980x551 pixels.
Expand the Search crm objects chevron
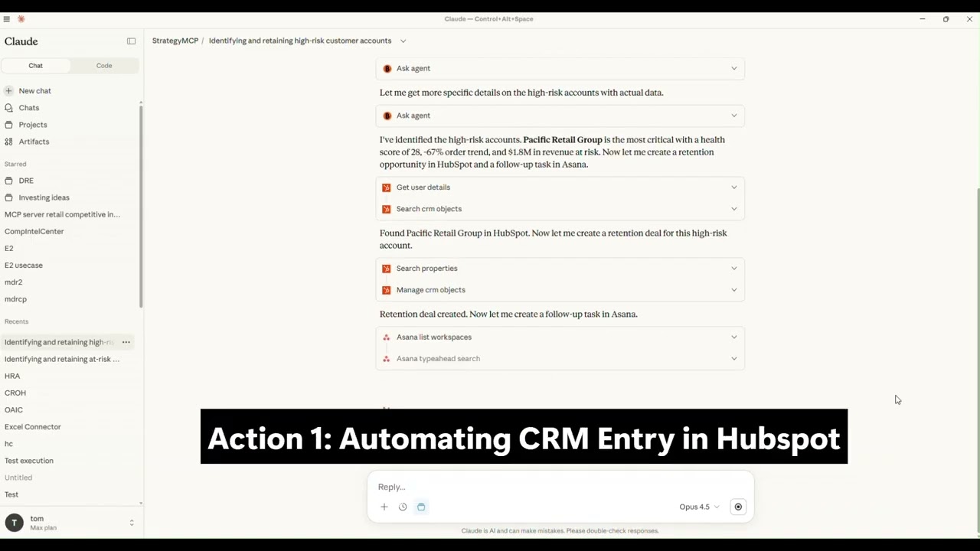point(733,209)
